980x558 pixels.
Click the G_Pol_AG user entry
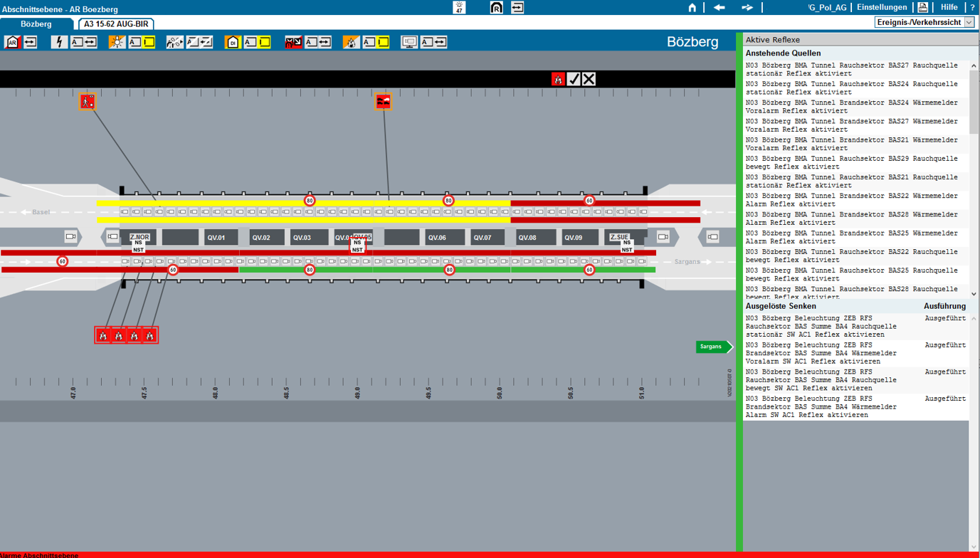pyautogui.click(x=827, y=7)
